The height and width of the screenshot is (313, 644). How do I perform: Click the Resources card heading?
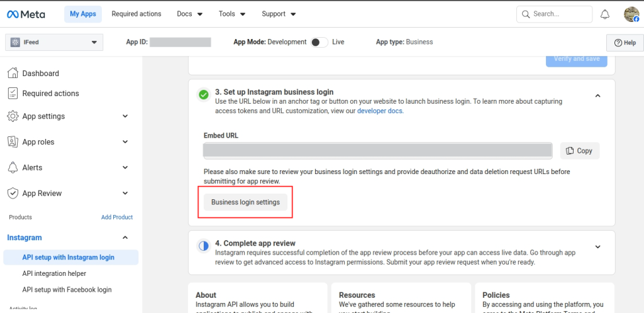(357, 295)
